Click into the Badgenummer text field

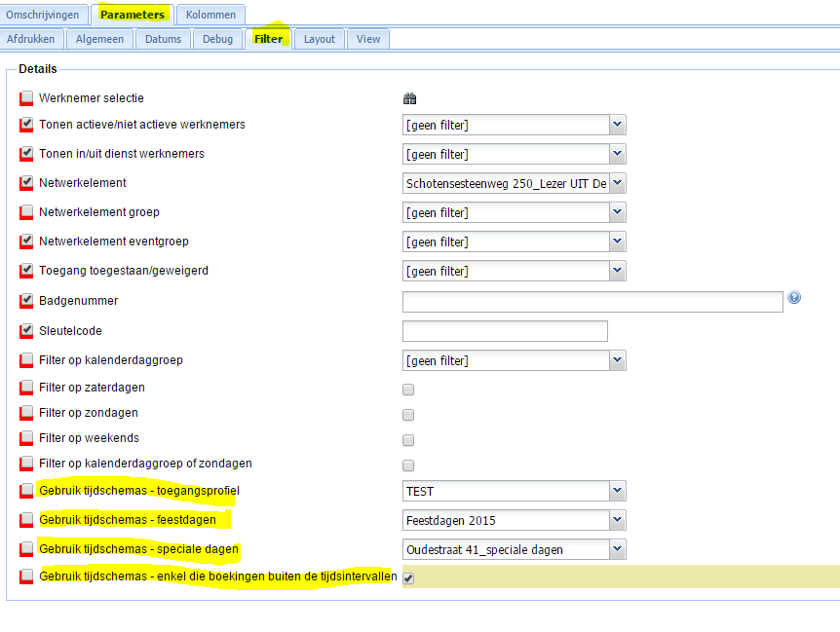(592, 302)
